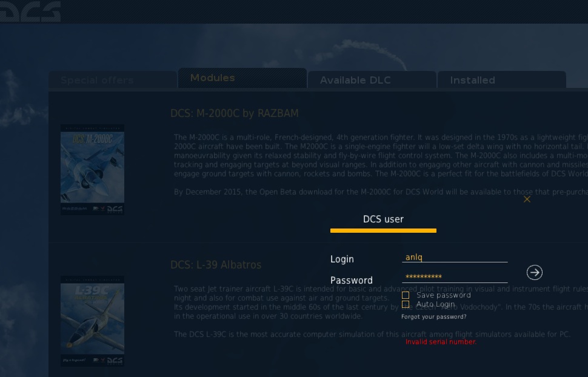Go to the Available DLC tab

[x=372, y=80]
